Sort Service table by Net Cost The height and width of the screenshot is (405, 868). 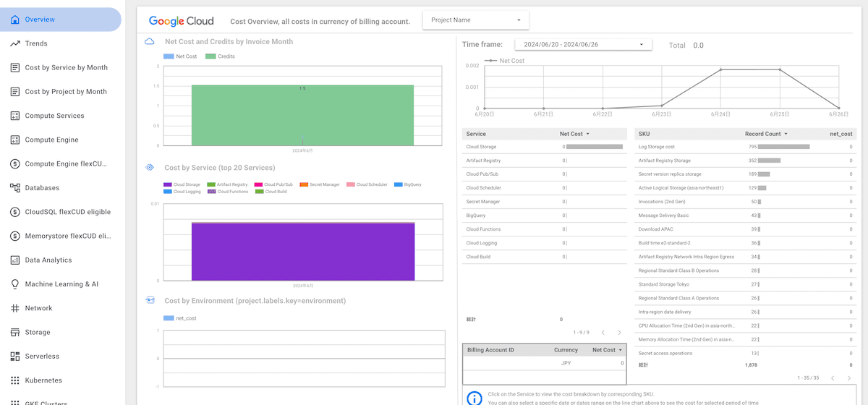574,134
